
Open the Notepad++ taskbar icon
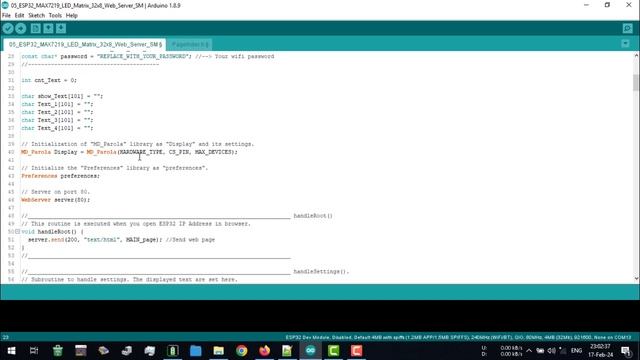point(287,351)
